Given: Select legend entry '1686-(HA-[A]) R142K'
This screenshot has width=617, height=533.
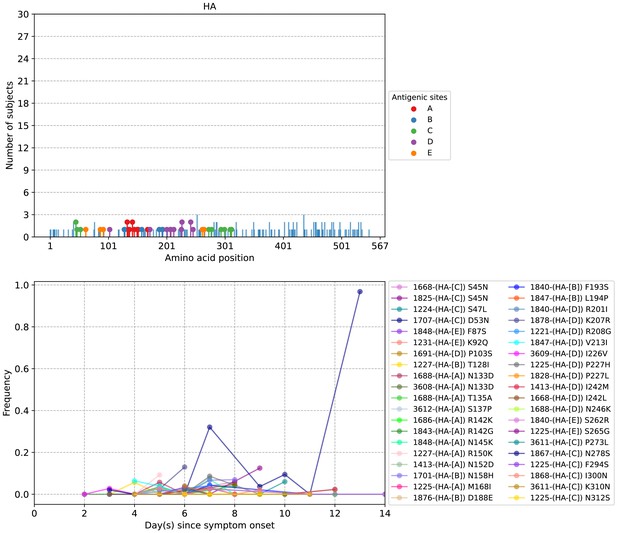Looking at the screenshot, I should [x=442, y=420].
